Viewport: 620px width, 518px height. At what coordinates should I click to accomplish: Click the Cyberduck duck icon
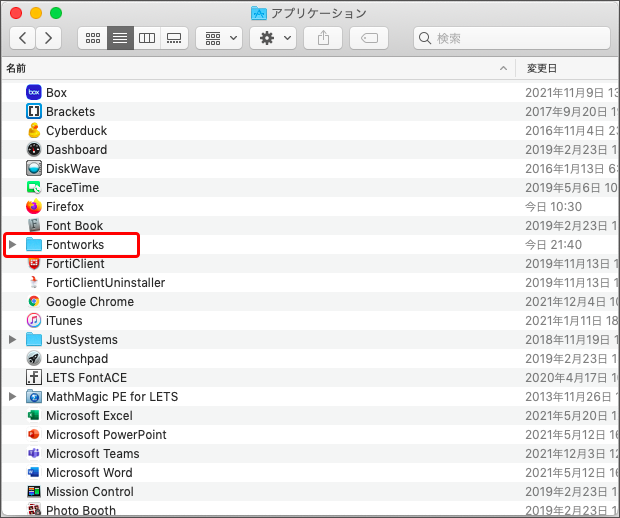click(x=34, y=130)
